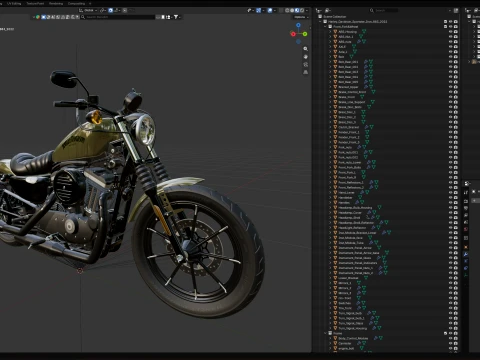Image resolution: width=480 pixels, height=360 pixels.
Task: Open the UV Editing workspace tab
Action: [14, 3]
